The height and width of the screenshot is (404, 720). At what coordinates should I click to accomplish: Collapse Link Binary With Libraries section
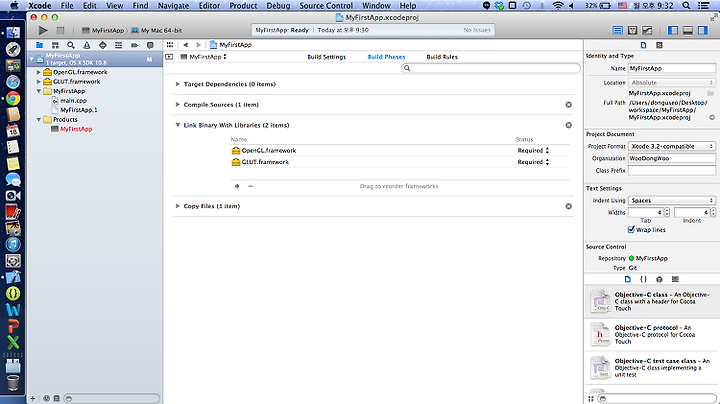[177, 125]
